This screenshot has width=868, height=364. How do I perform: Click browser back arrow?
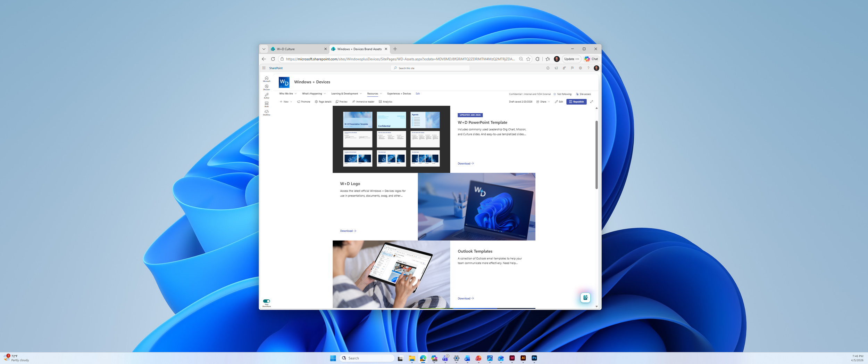(x=264, y=59)
